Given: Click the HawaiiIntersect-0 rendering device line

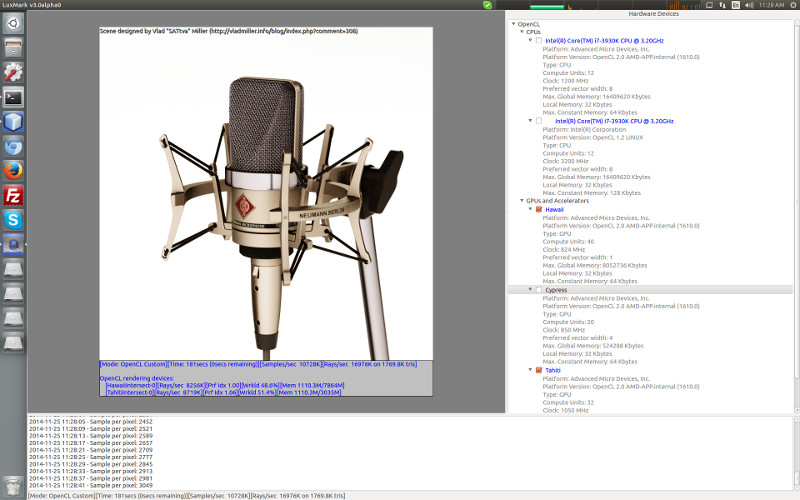Looking at the screenshot, I should click(x=225, y=385).
